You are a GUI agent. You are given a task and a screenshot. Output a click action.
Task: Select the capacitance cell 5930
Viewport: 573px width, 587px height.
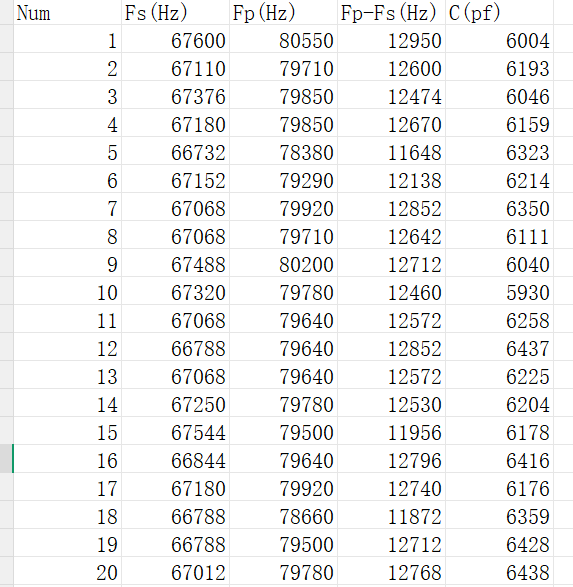click(x=500, y=291)
